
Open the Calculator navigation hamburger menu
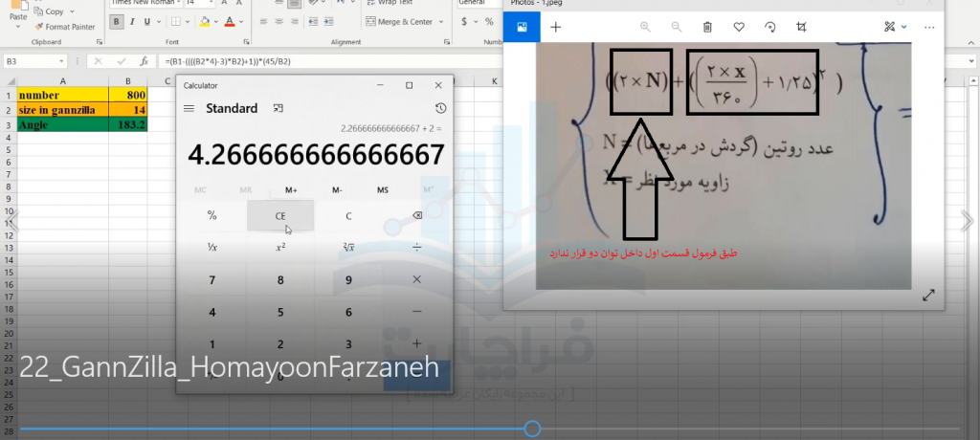(189, 108)
